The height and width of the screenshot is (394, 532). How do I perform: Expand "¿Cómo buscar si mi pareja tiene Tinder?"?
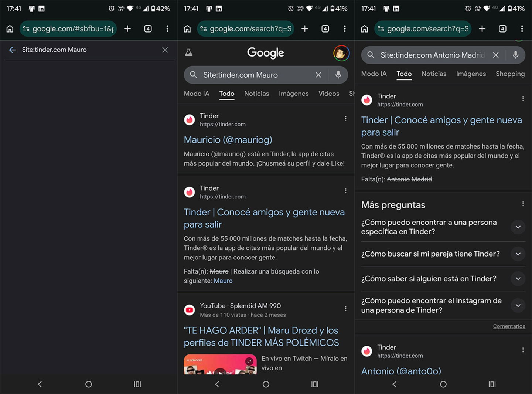click(518, 254)
